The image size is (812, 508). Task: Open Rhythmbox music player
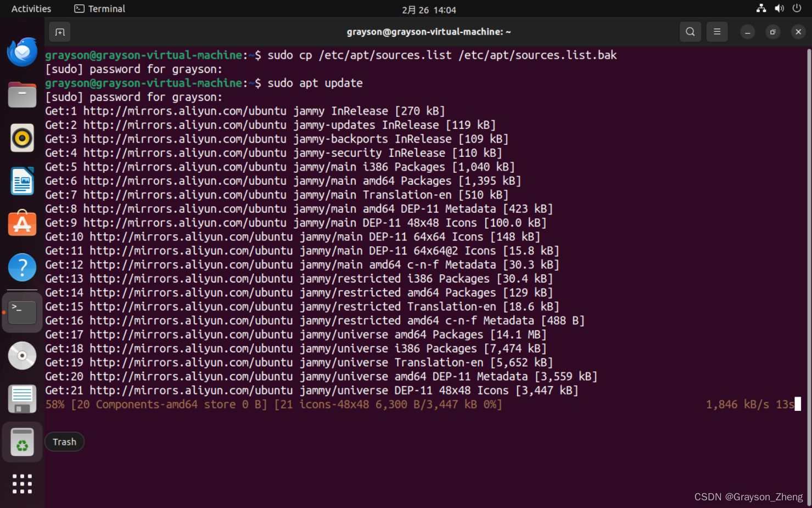[22, 138]
